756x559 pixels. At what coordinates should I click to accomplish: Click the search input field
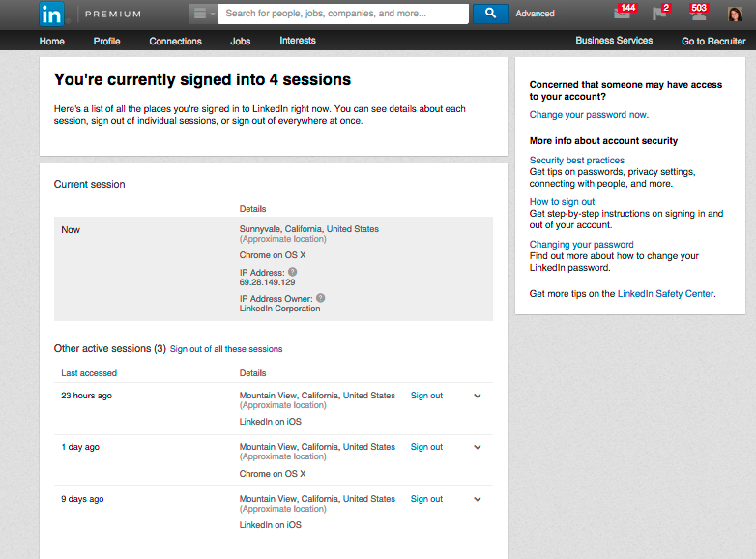(x=343, y=14)
